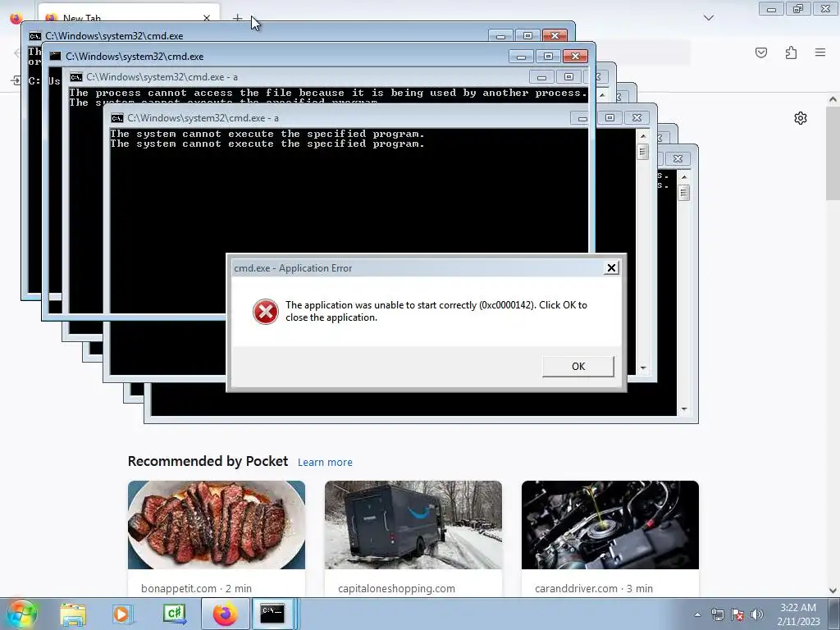Click the 'bonappetit.com · 2 min' caption
The height and width of the screenshot is (630, 840).
[196, 588]
